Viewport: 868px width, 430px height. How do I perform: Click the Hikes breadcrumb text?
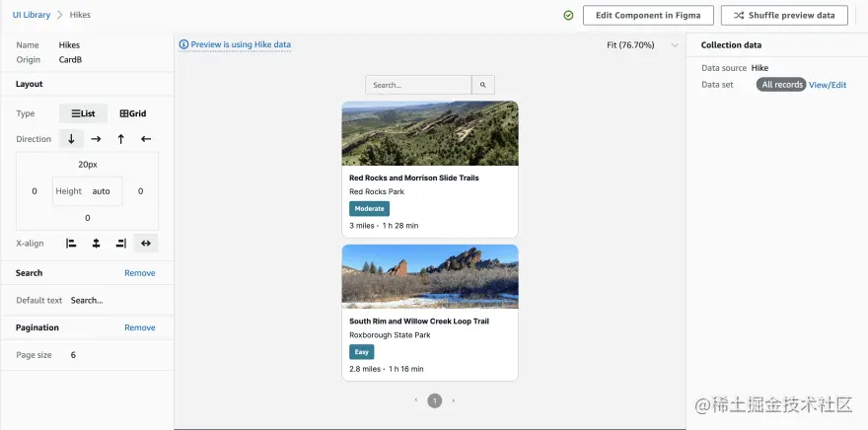[80, 15]
